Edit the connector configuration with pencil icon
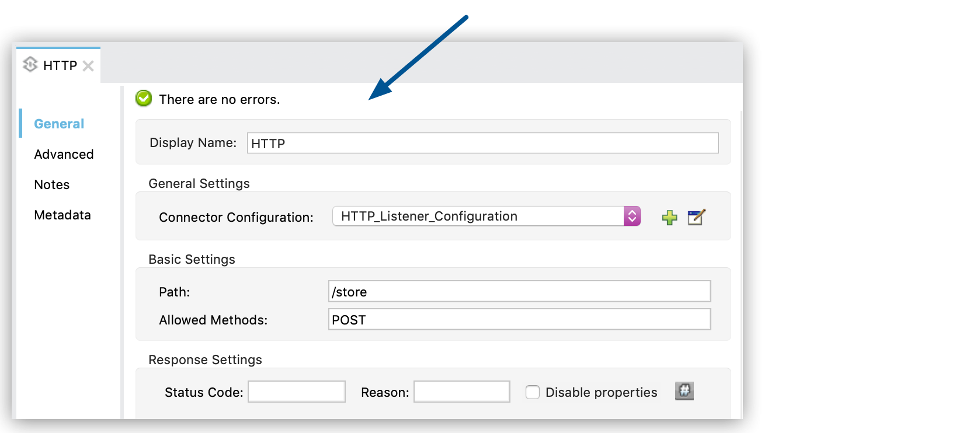 (x=696, y=218)
